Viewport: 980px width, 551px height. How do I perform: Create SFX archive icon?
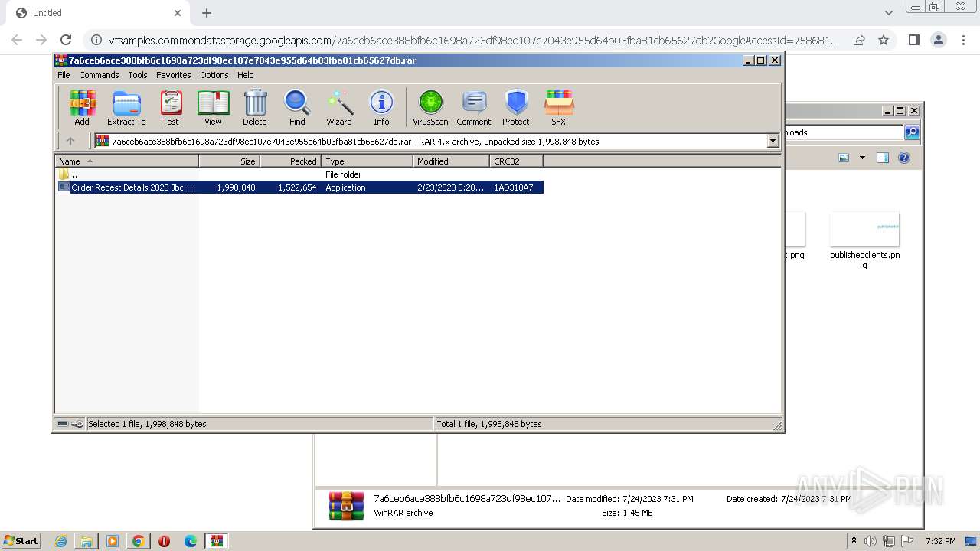[559, 107]
